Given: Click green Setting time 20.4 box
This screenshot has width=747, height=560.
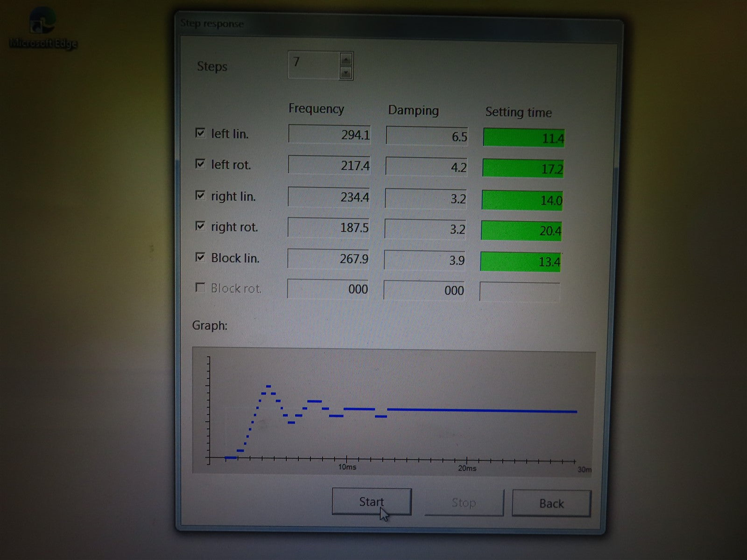Looking at the screenshot, I should click(x=521, y=231).
